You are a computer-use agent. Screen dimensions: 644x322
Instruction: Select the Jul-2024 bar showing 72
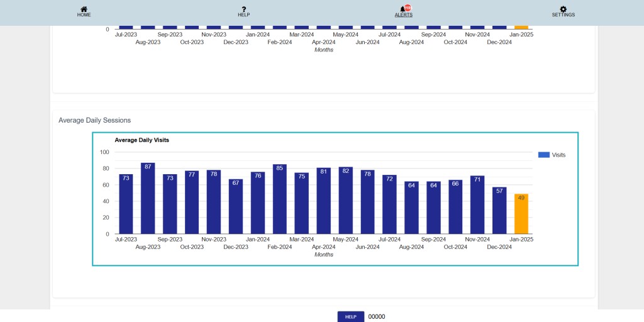(389, 204)
